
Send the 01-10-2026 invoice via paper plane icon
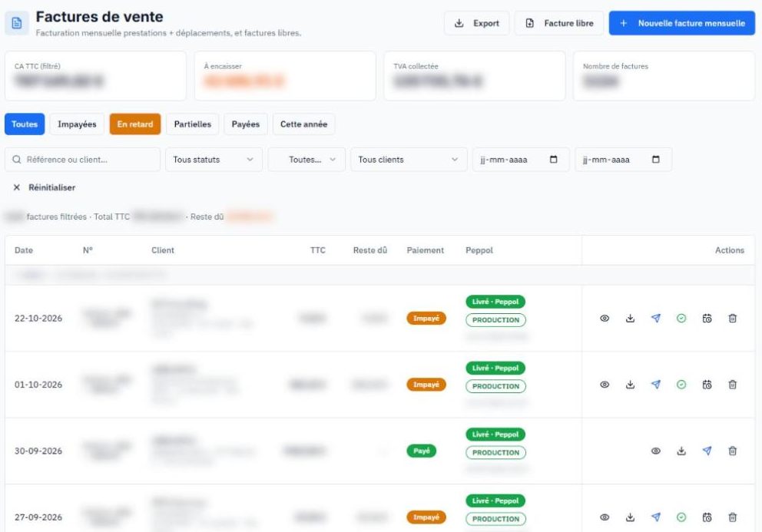pos(655,385)
